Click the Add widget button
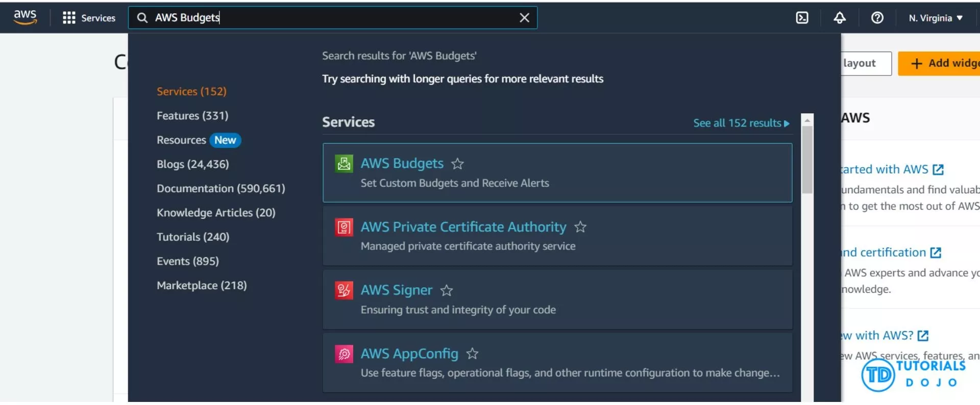The width and height of the screenshot is (980, 405). (x=939, y=63)
